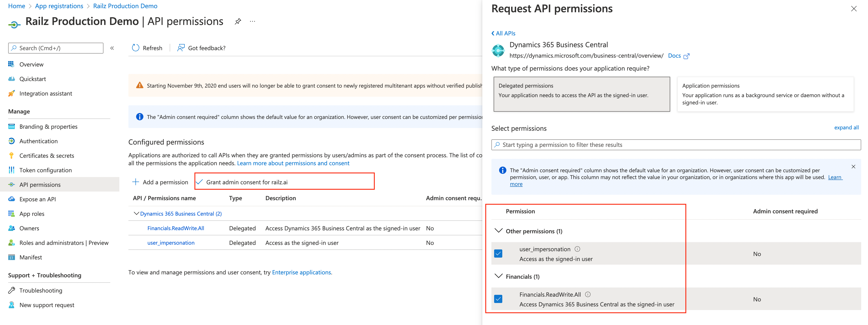Click the pin icon beside page title
Viewport: 868px width, 325px height.
[238, 22]
